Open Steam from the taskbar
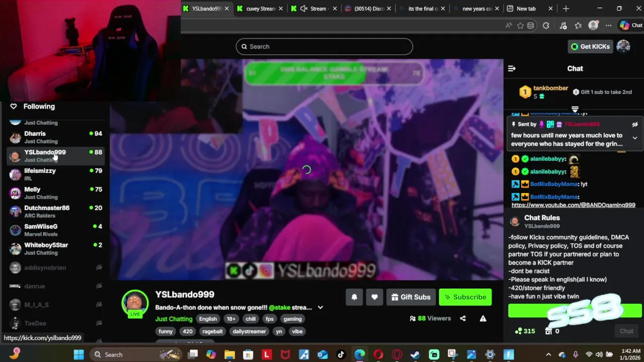Image resolution: width=644 pixels, height=362 pixels. 415,354
